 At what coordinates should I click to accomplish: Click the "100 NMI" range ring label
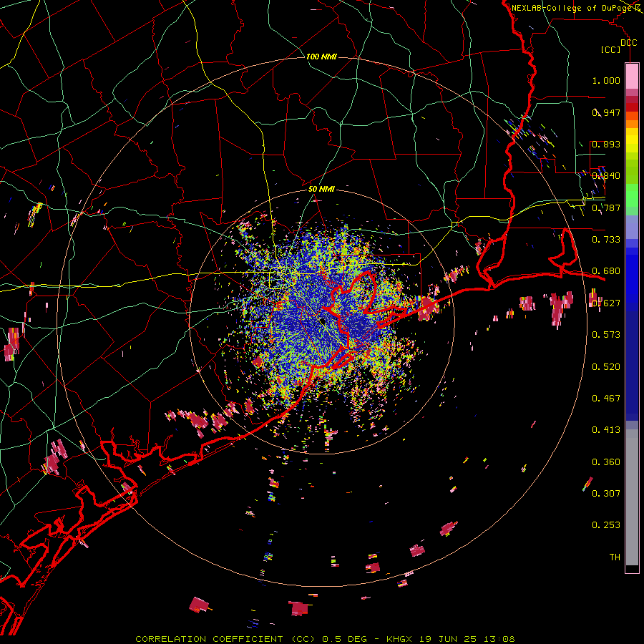[x=321, y=57]
